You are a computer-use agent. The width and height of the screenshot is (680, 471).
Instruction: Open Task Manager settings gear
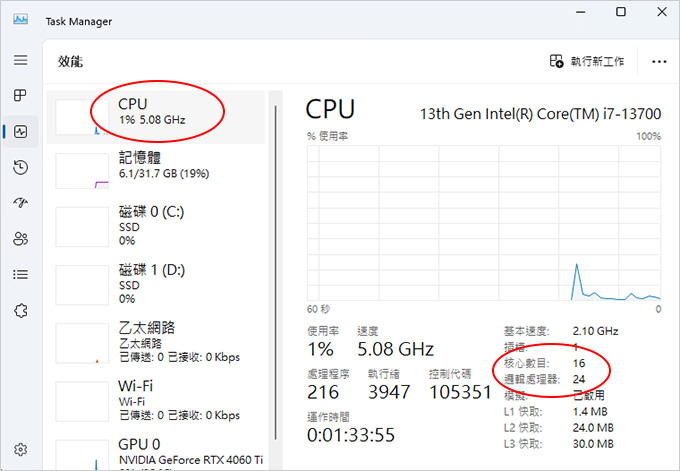20,449
